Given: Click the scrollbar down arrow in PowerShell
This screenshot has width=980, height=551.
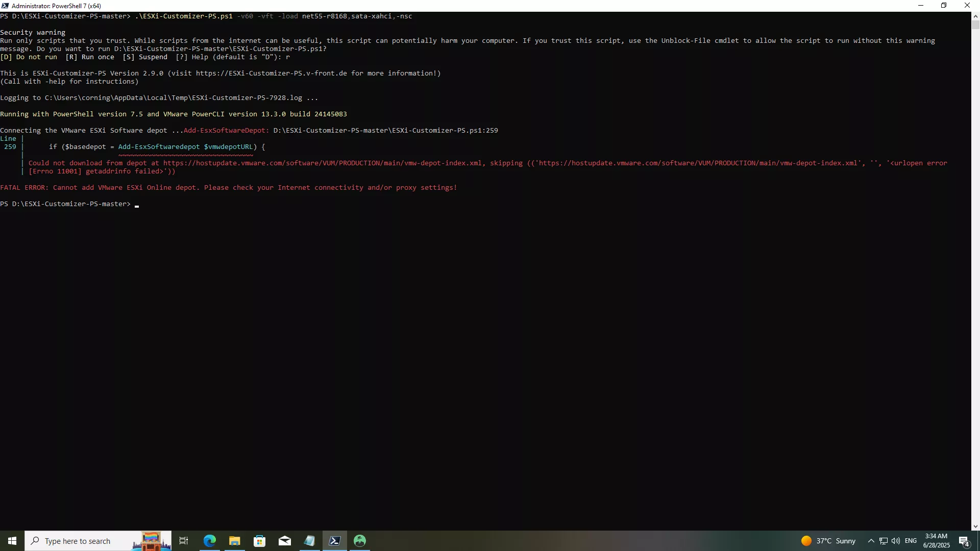Looking at the screenshot, I should (x=975, y=527).
